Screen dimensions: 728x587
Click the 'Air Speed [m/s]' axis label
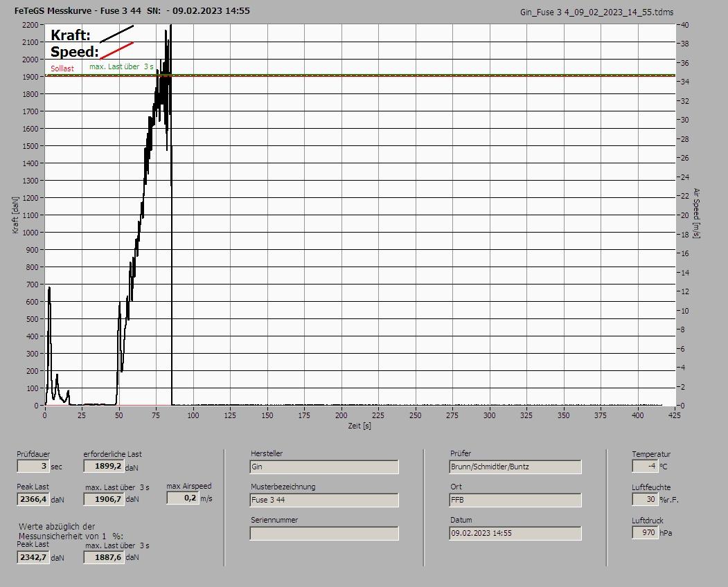point(696,213)
